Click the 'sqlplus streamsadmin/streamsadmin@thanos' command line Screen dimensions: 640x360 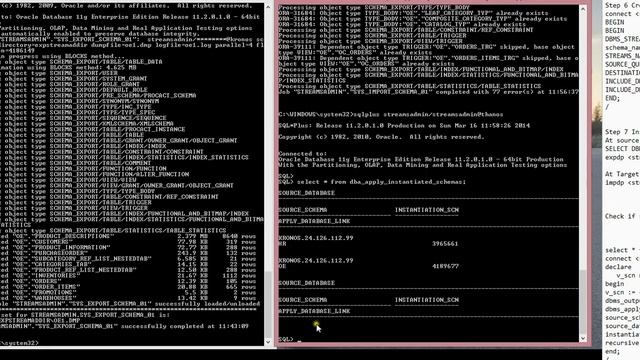tap(391, 114)
